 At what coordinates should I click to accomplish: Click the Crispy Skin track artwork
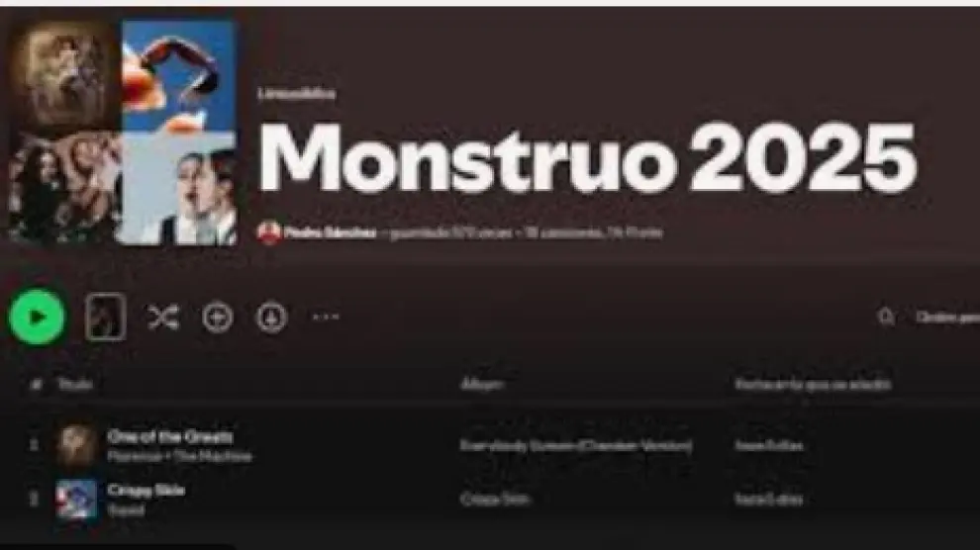[x=76, y=500]
